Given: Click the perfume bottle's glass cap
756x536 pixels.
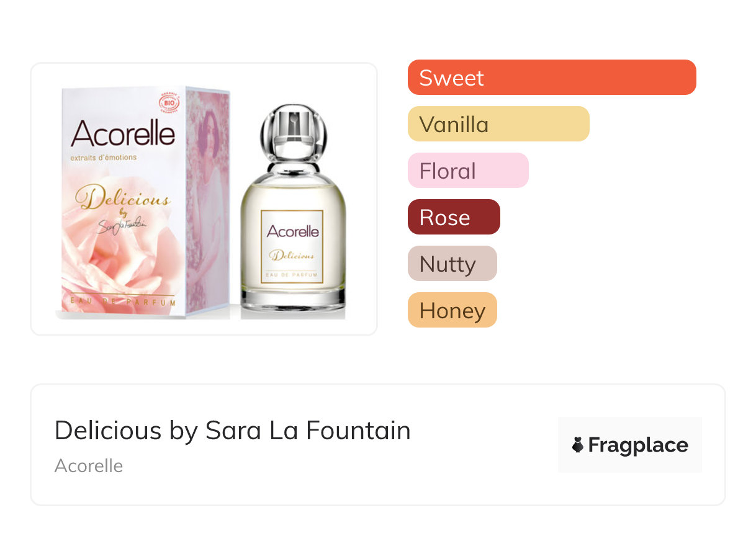Looking at the screenshot, I should tap(292, 130).
